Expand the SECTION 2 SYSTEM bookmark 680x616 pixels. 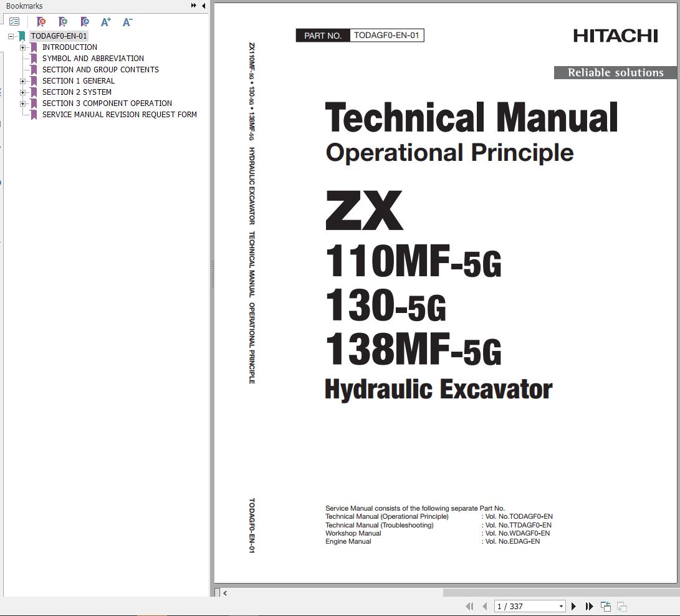tap(22, 93)
